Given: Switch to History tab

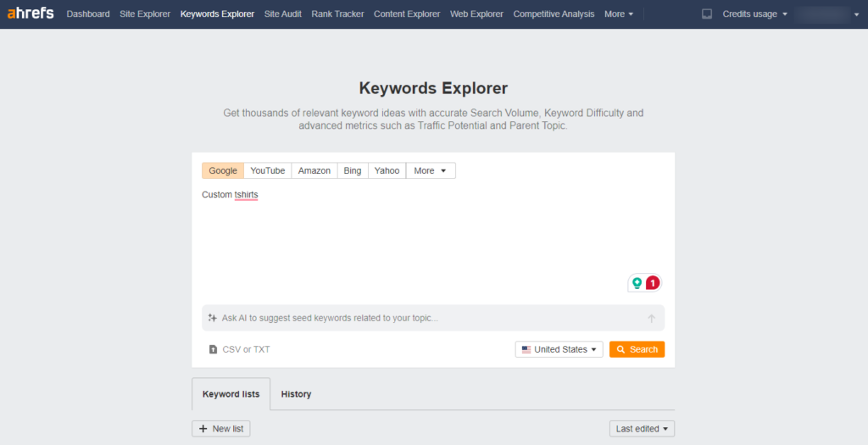Looking at the screenshot, I should point(296,394).
